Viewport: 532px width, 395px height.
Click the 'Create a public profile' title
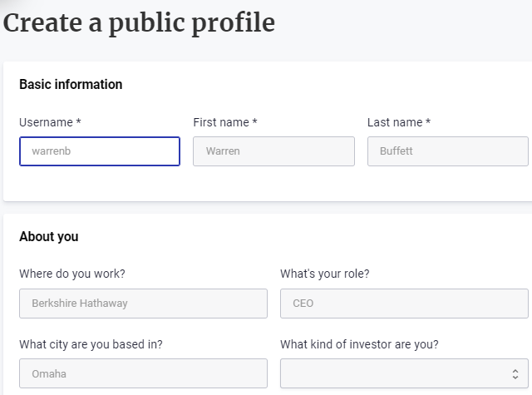pyautogui.click(x=139, y=22)
